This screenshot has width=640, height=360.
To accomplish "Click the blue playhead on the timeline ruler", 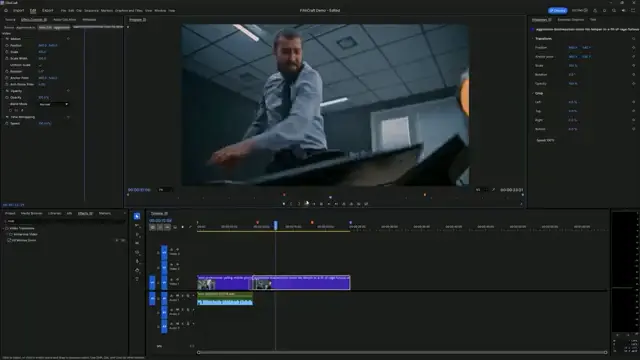I will [276, 225].
